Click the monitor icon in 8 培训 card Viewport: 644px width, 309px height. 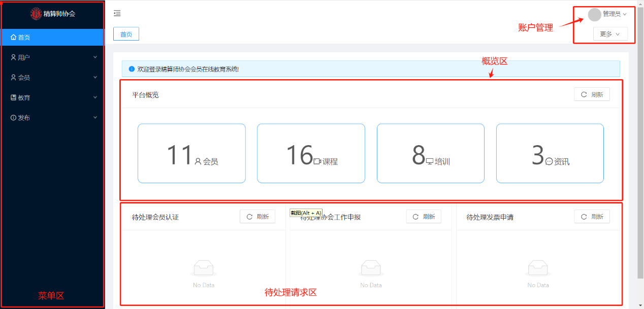(430, 161)
